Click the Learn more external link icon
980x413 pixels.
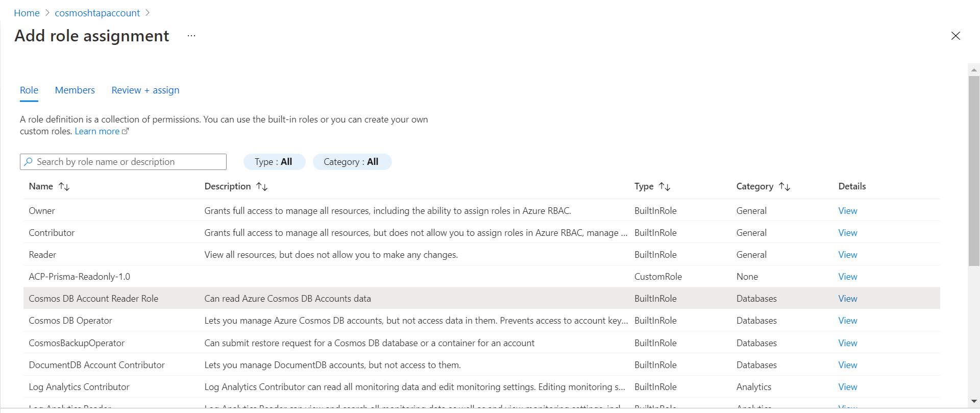(126, 131)
